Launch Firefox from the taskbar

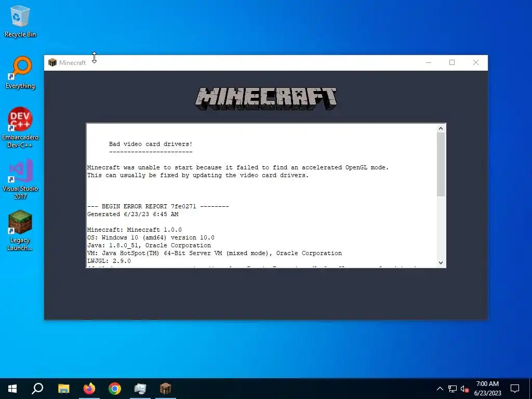[x=89, y=389]
